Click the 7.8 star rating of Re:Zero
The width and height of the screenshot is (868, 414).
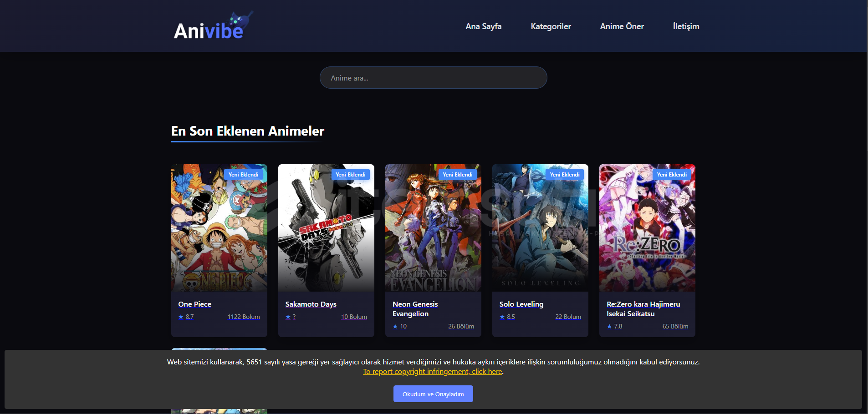(x=614, y=327)
